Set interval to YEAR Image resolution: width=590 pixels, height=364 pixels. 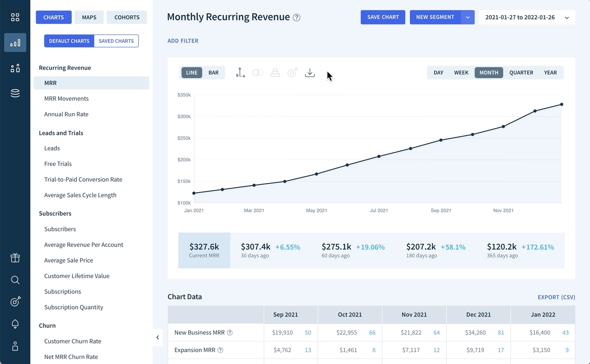coord(550,73)
